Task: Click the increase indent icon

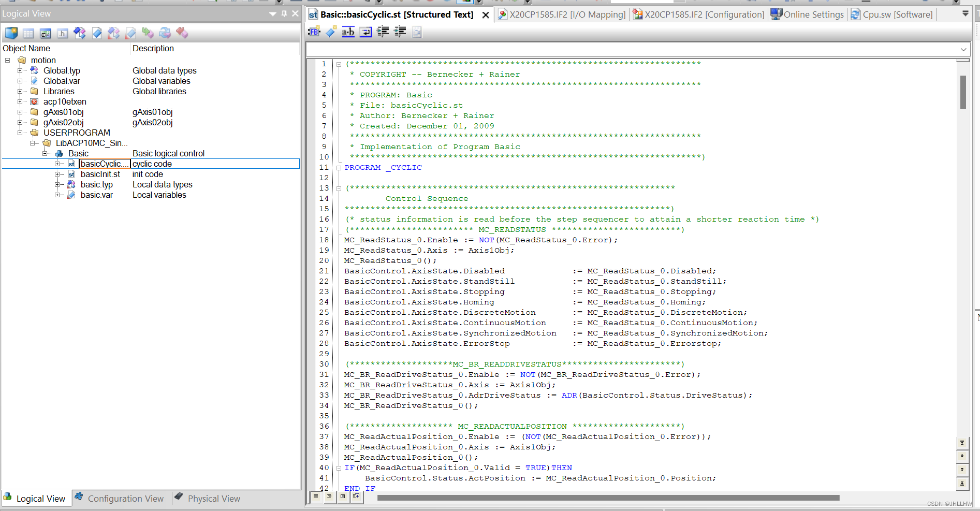Action: pos(383,32)
